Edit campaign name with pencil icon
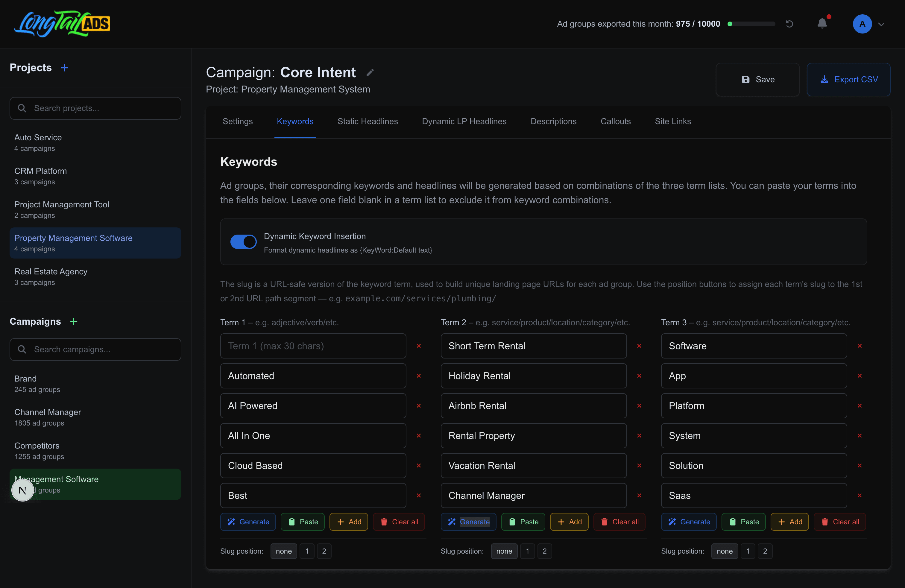The height and width of the screenshot is (588, 905). (370, 73)
